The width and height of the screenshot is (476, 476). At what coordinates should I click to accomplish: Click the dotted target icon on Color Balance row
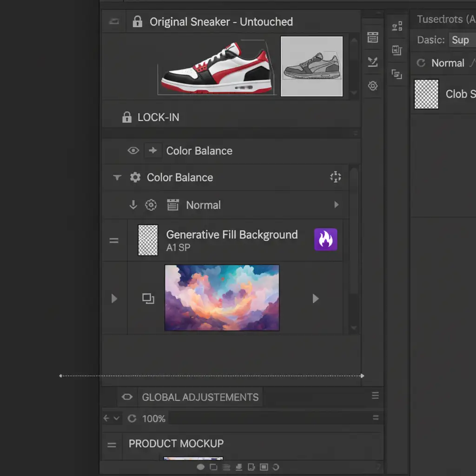pos(335,177)
